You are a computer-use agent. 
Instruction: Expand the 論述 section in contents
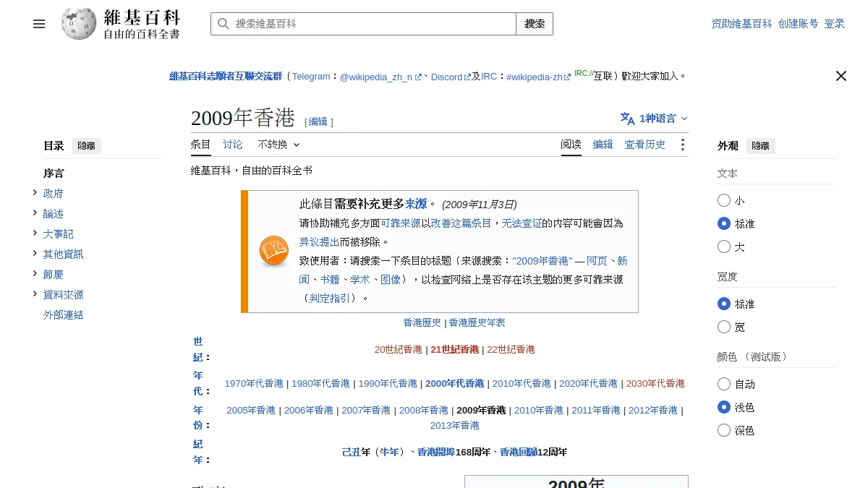point(35,213)
